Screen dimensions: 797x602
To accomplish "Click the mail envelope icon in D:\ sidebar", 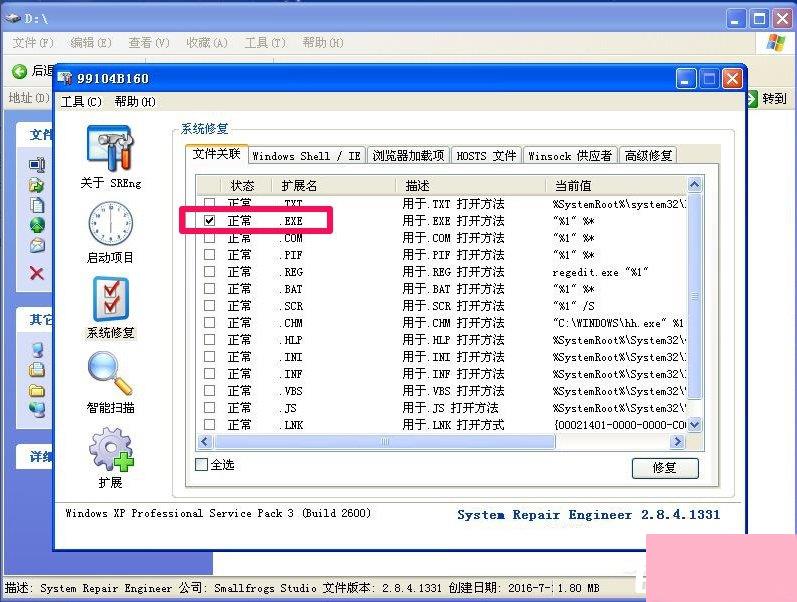I will click(37, 246).
